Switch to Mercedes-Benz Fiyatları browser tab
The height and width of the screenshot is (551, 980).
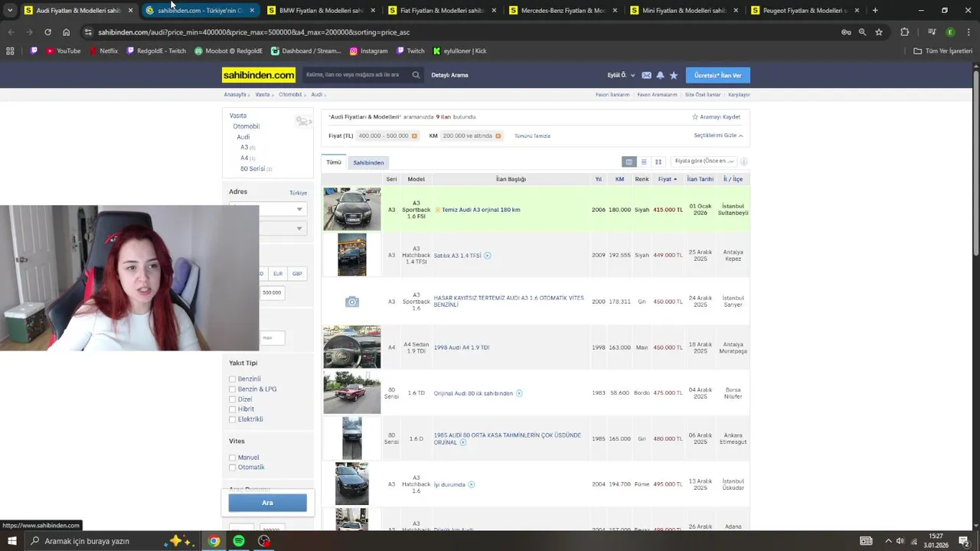[563, 11]
